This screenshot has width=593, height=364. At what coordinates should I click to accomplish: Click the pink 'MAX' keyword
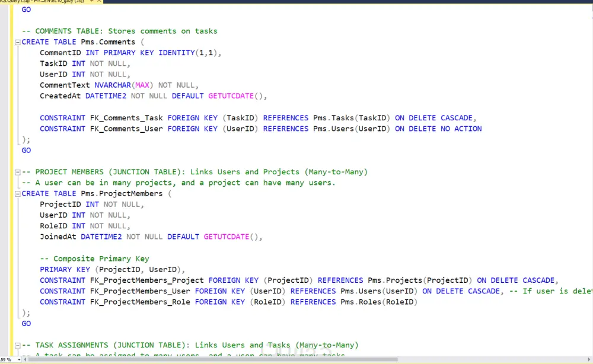click(142, 85)
